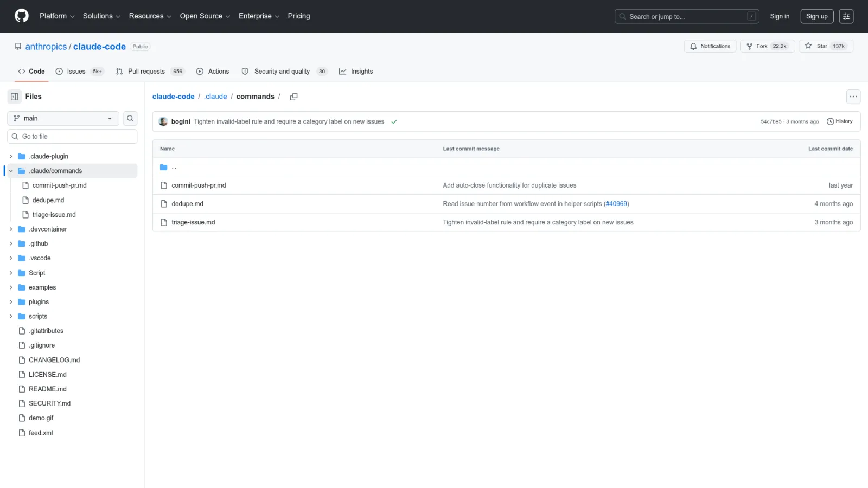
Task: Open the command palette icon in the header
Action: 846,16
